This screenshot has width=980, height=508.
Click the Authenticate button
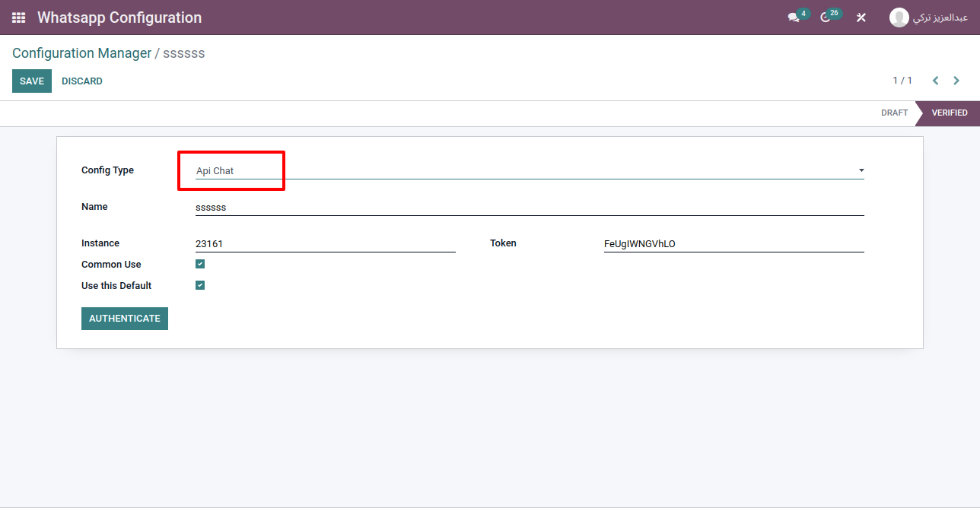(x=125, y=319)
